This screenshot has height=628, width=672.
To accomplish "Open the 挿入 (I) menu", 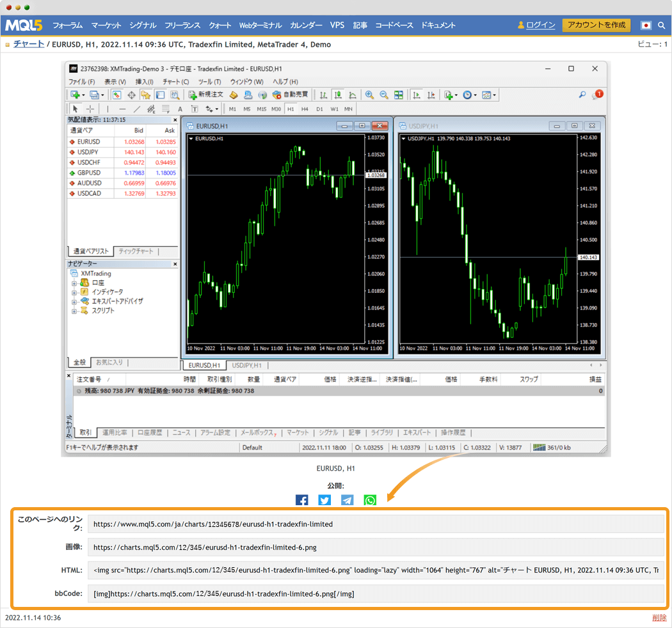I will coord(145,81).
